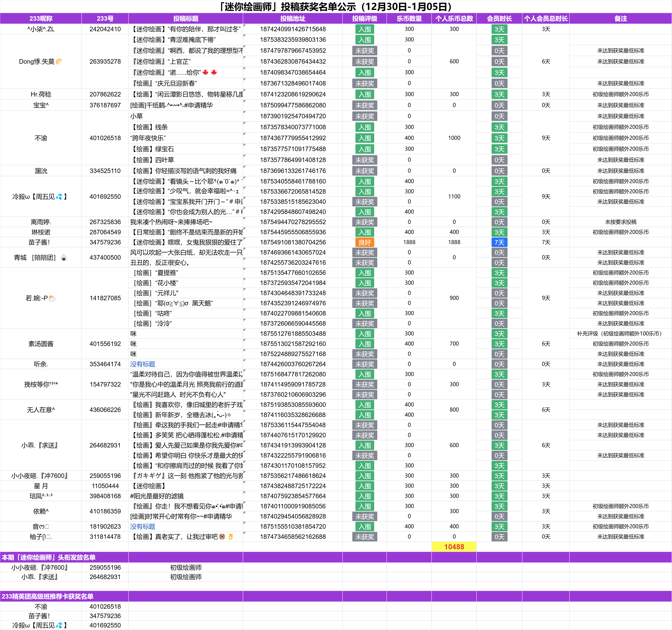Open the 没有标题 link in 听余. row
672x630 pixels.
click(143, 364)
